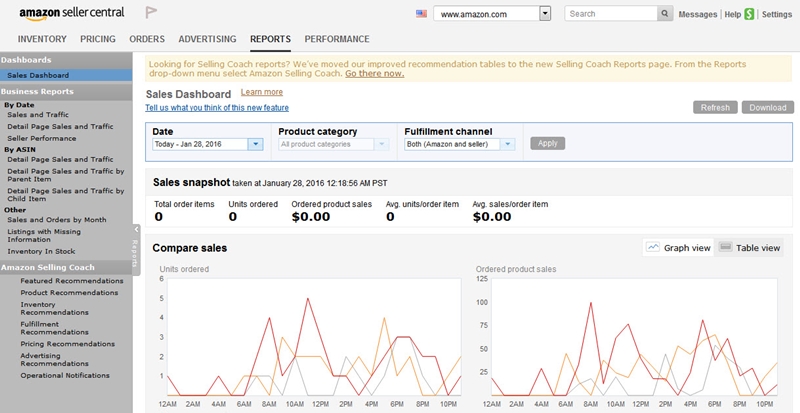The image size is (800, 413).
Task: Click the green S icon next to Help
Action: [x=749, y=14]
